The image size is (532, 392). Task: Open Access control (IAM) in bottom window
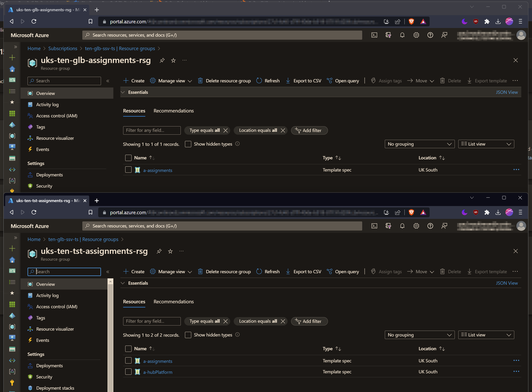tap(57, 307)
